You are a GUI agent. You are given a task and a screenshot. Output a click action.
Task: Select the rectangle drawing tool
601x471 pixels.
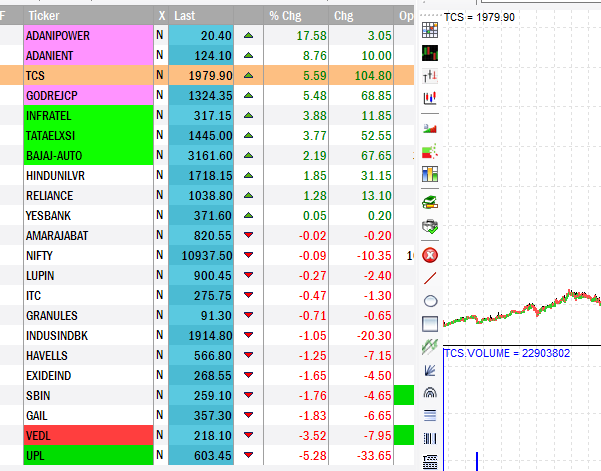[x=430, y=324]
